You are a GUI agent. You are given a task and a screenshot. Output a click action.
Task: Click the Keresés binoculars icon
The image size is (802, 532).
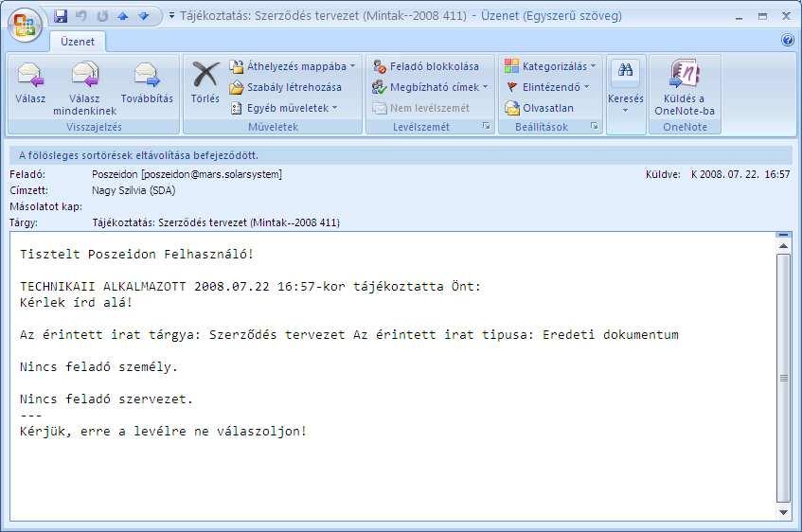tap(625, 71)
